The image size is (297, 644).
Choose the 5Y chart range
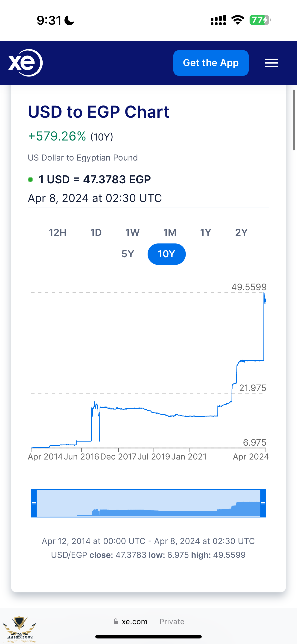click(x=128, y=254)
